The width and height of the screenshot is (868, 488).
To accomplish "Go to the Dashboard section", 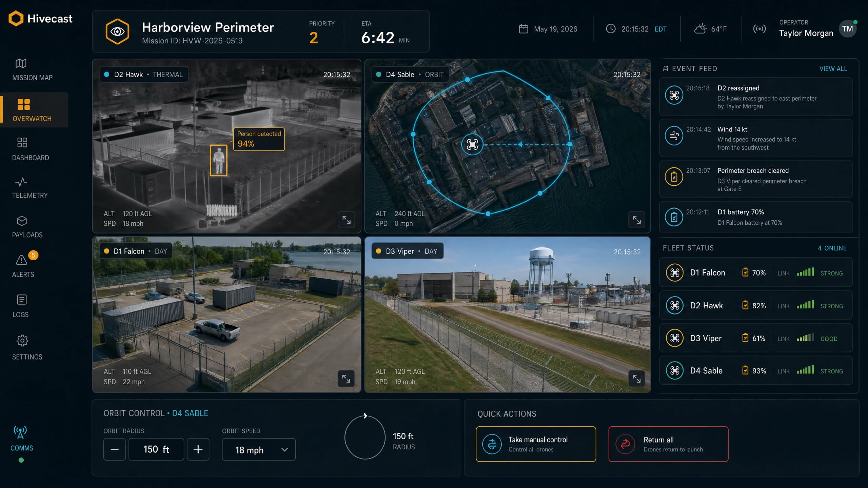I will point(31,149).
